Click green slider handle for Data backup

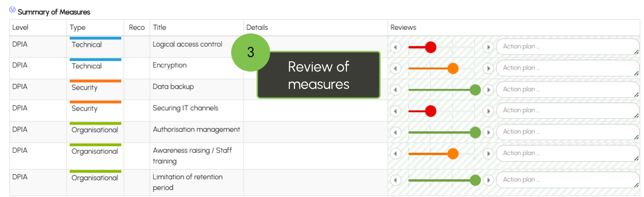(475, 90)
